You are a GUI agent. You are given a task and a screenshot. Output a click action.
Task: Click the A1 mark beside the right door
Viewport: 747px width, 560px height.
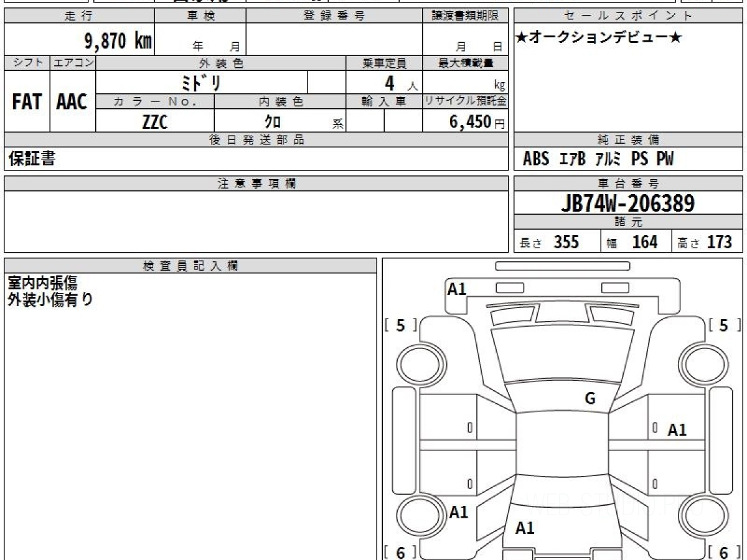point(677,430)
